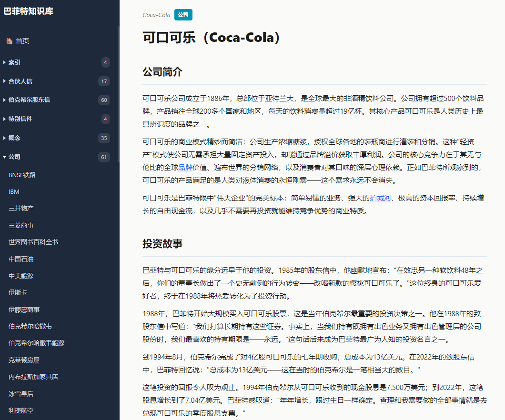
Task: Click the Coca-Cola italic label above title
Action: coord(156,15)
